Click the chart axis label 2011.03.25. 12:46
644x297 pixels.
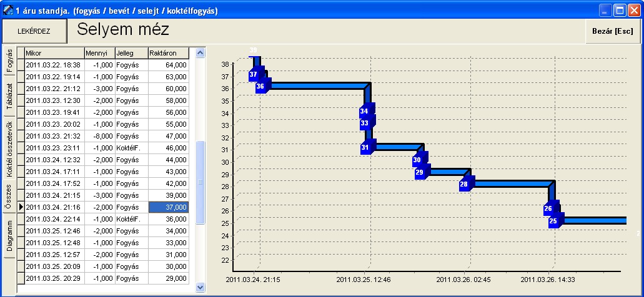point(364,280)
